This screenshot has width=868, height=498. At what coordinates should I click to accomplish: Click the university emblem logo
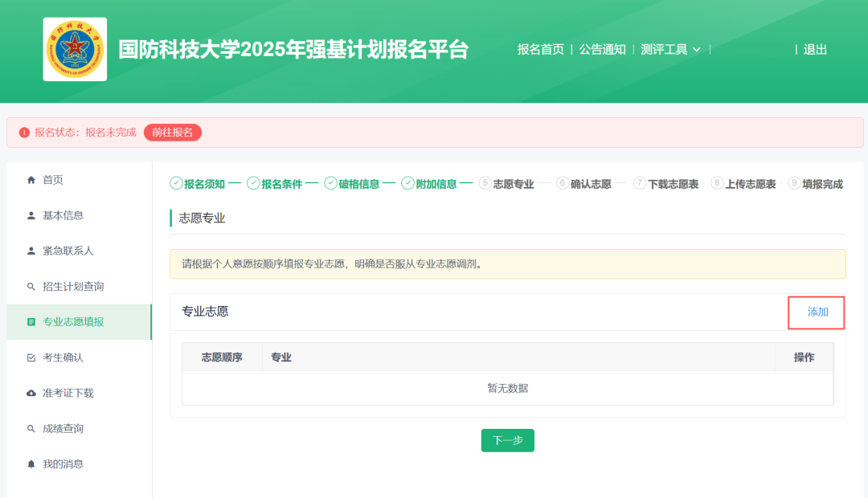click(76, 49)
